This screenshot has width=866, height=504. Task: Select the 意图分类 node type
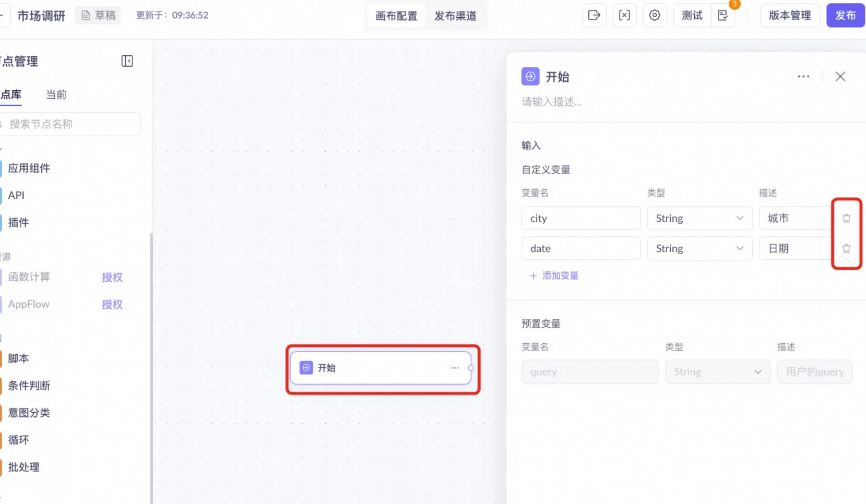29,413
